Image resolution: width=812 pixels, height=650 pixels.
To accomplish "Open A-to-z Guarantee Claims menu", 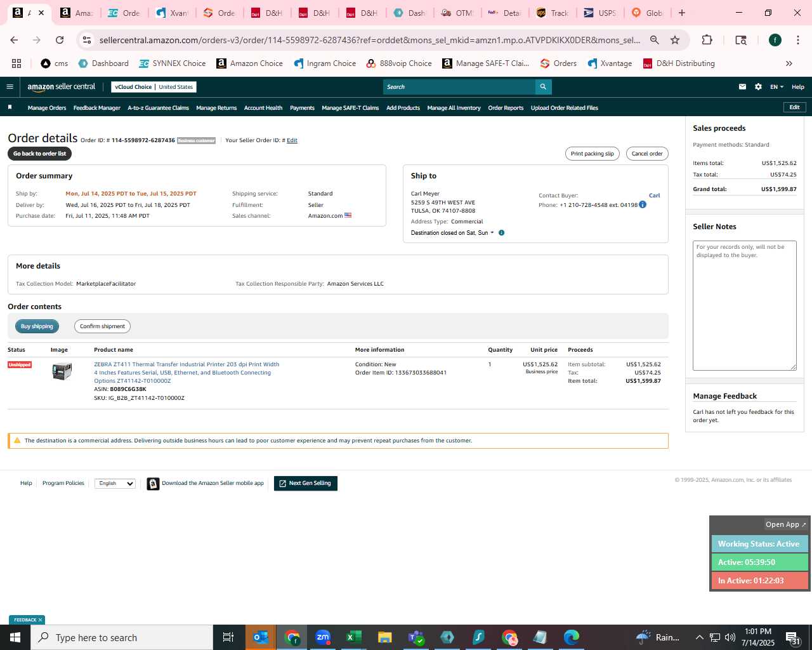I will pyautogui.click(x=159, y=108).
